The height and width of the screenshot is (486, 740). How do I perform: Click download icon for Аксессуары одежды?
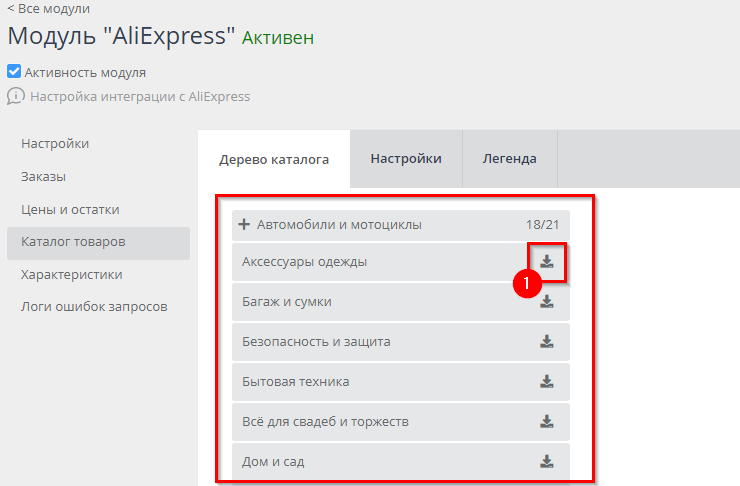coord(547,261)
